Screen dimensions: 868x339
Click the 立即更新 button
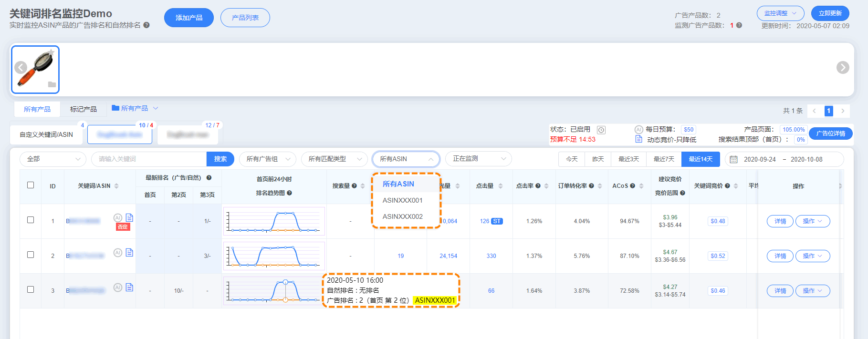[x=830, y=13]
